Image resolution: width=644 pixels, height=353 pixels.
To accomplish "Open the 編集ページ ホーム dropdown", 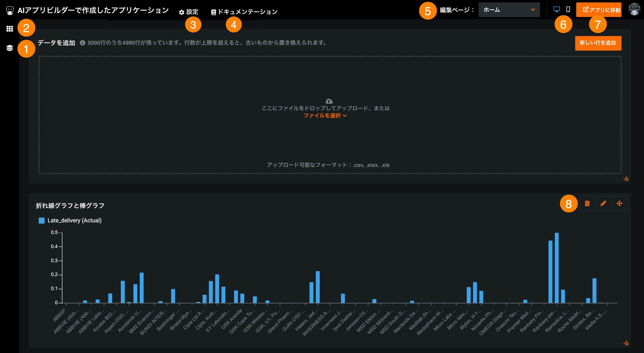I will click(509, 10).
